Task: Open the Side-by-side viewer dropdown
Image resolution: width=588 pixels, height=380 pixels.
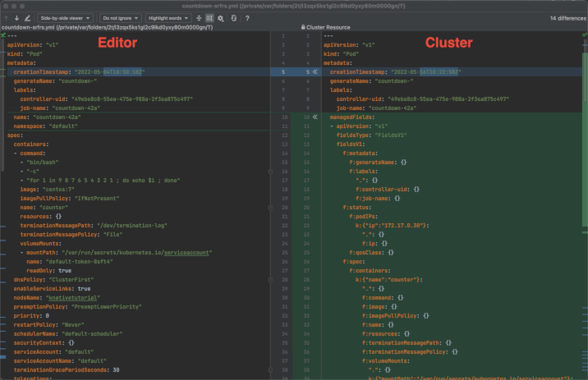Action: click(x=65, y=18)
